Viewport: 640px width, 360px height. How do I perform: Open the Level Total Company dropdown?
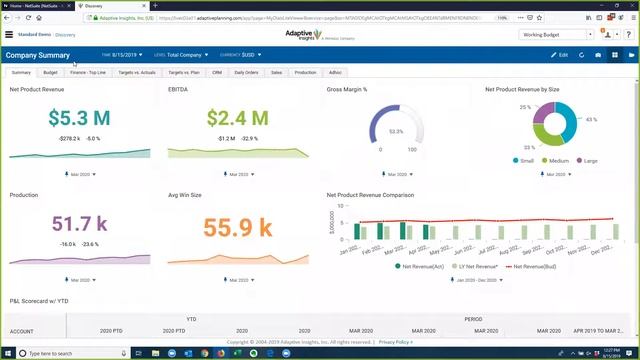[x=181, y=55]
